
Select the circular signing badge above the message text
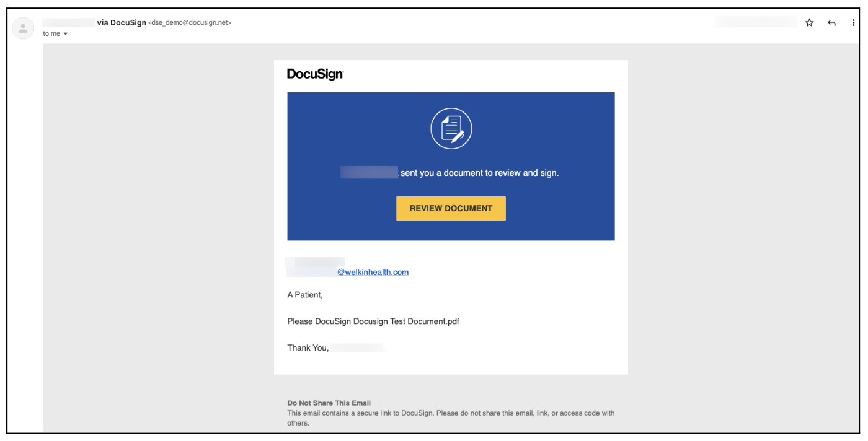451,128
